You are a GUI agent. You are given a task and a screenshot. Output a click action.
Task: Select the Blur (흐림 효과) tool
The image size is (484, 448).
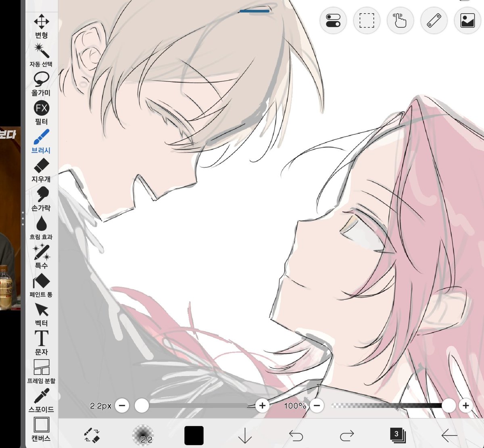tap(42, 228)
